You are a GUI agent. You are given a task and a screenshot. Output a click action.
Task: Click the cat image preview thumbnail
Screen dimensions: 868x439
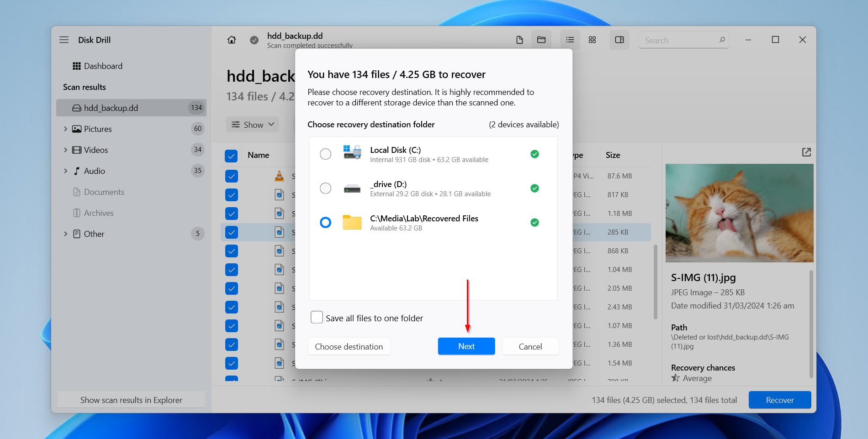click(739, 213)
